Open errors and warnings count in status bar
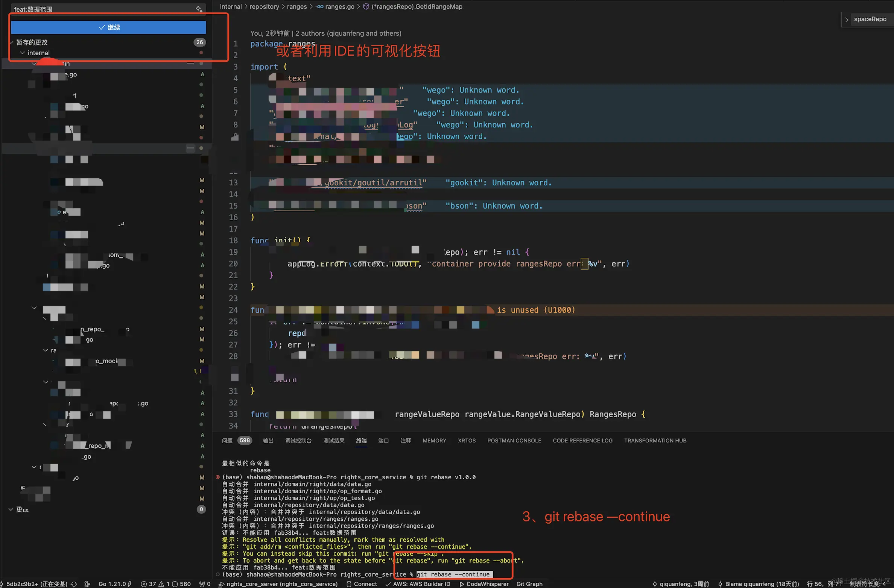Image resolution: width=894 pixels, height=588 pixels. coord(166,584)
